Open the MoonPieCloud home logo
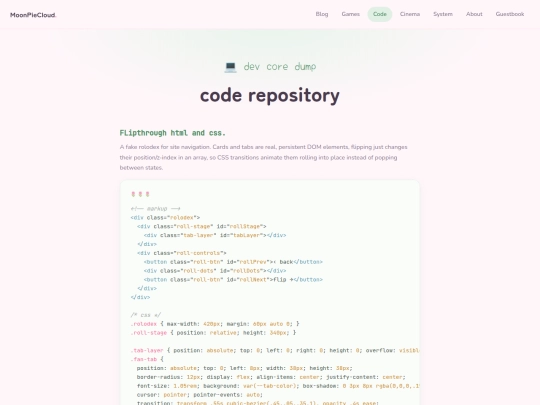Viewport: 540px width, 405px height. point(33,15)
